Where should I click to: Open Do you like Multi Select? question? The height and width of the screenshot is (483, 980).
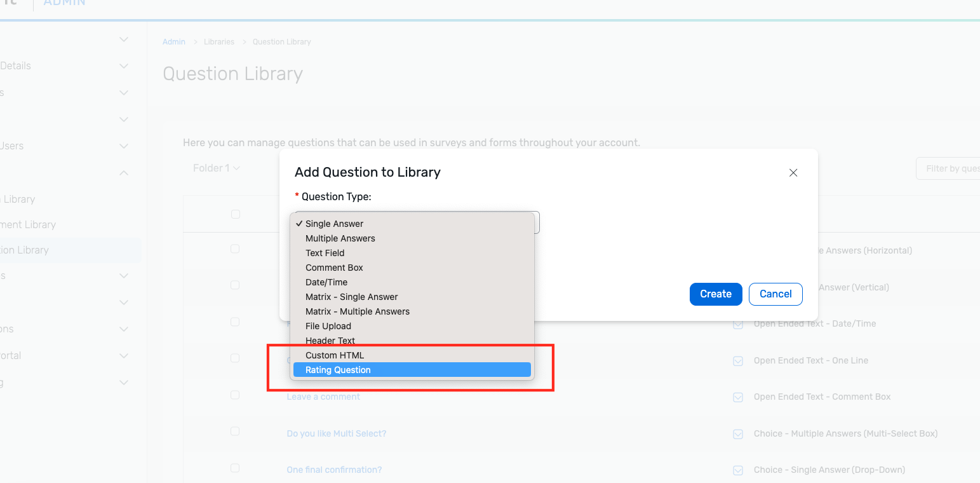(x=337, y=433)
